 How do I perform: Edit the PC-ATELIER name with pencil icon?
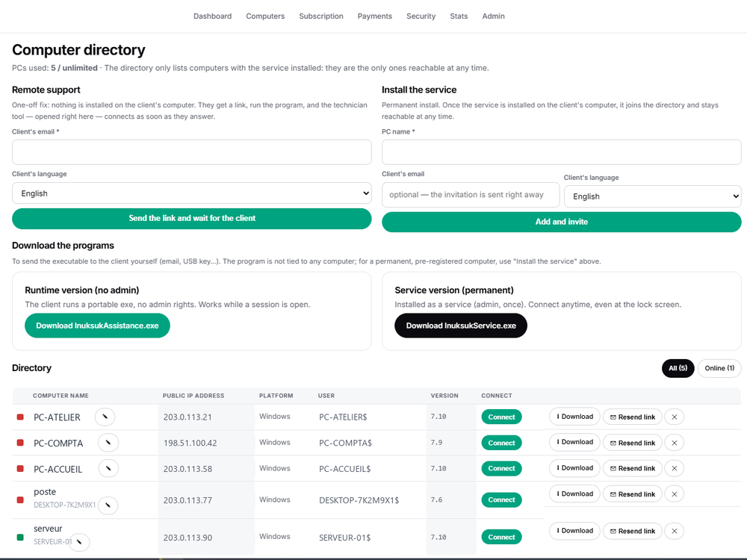(105, 417)
